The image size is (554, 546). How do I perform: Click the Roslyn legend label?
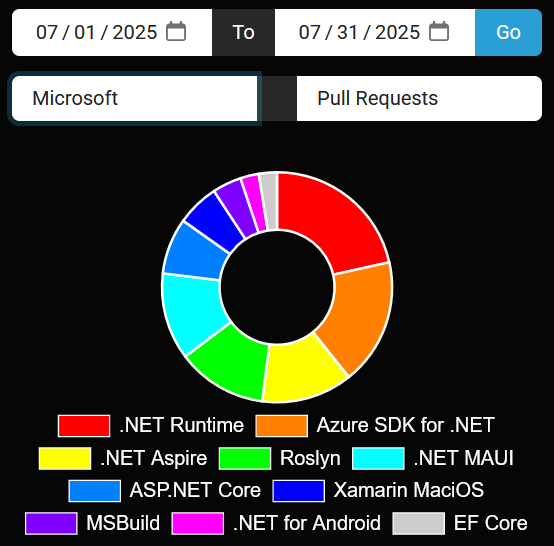coord(310,458)
